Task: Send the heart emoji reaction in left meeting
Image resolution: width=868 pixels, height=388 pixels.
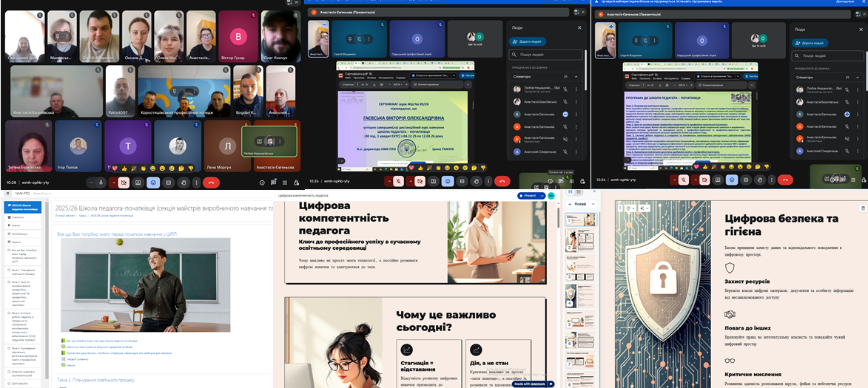Action: click(x=114, y=169)
